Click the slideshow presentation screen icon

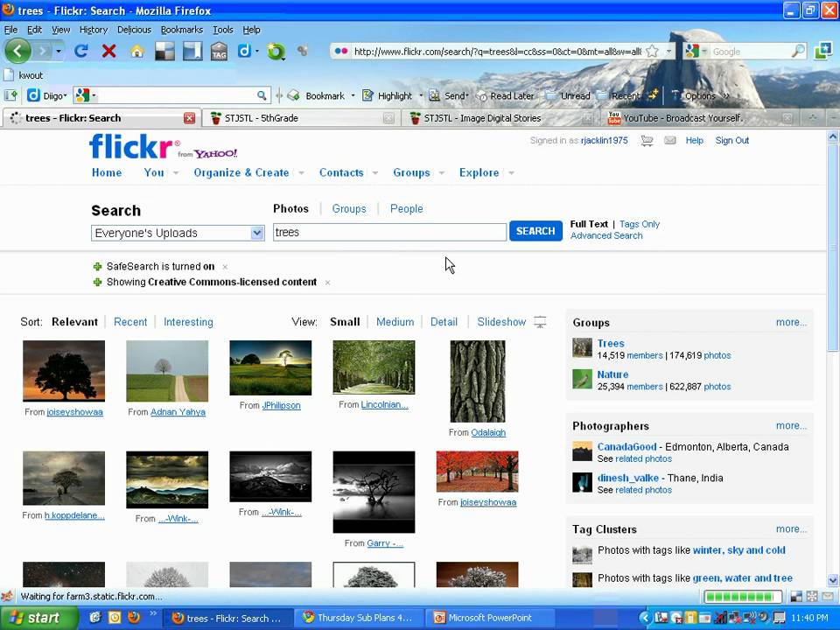tap(540, 322)
